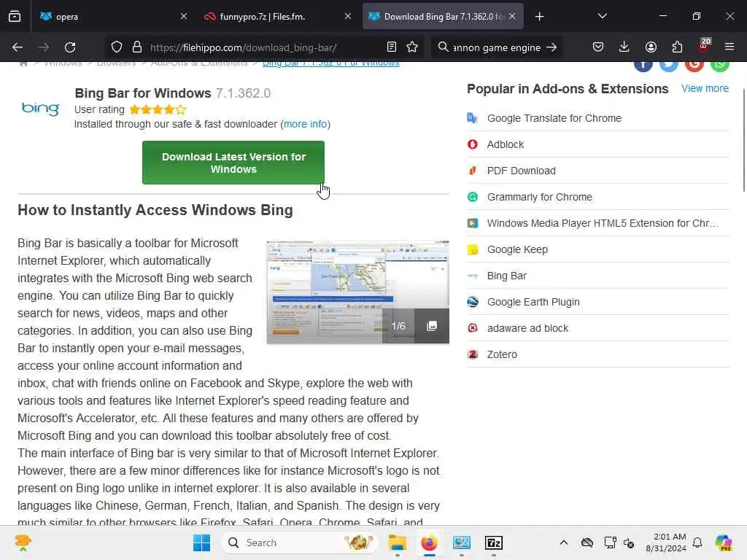Click the annon game engine search box
This screenshot has height=560, width=747.
[x=496, y=47]
